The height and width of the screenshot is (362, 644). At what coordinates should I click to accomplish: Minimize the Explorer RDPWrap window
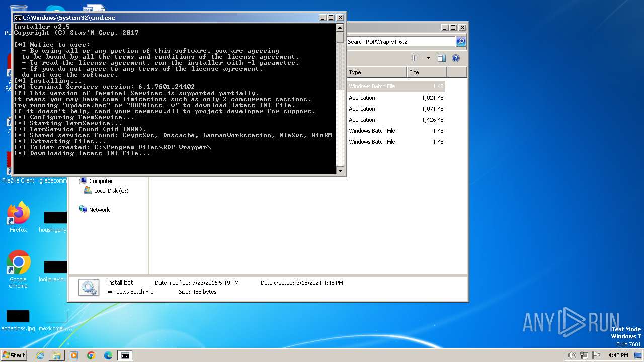click(445, 28)
